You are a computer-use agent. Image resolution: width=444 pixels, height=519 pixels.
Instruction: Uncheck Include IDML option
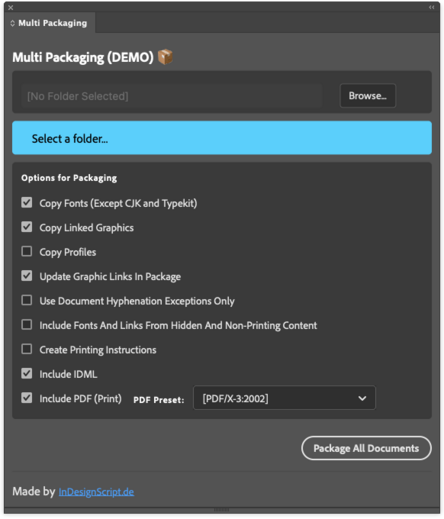pyautogui.click(x=27, y=373)
